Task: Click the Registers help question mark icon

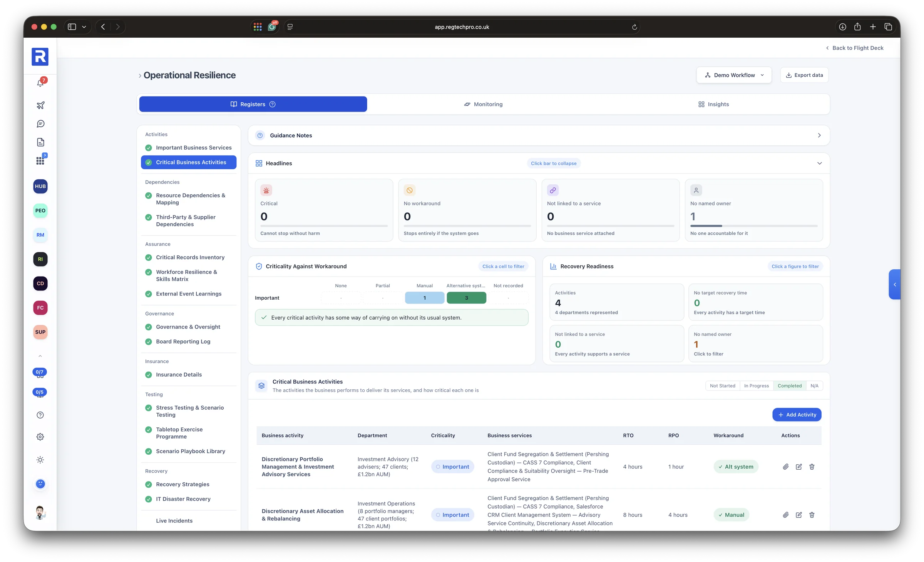Action: pyautogui.click(x=272, y=104)
